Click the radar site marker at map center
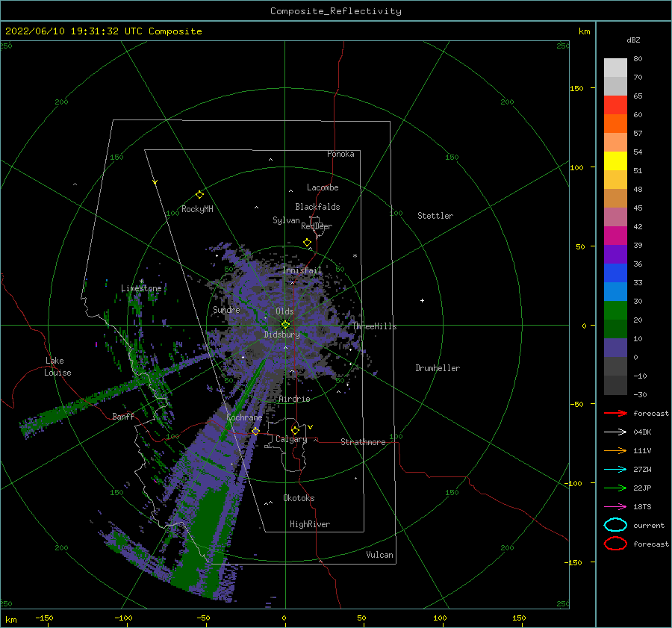 (285, 325)
